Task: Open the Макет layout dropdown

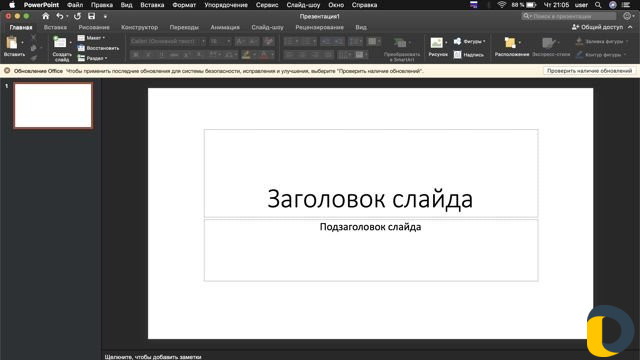Action: click(x=92, y=38)
